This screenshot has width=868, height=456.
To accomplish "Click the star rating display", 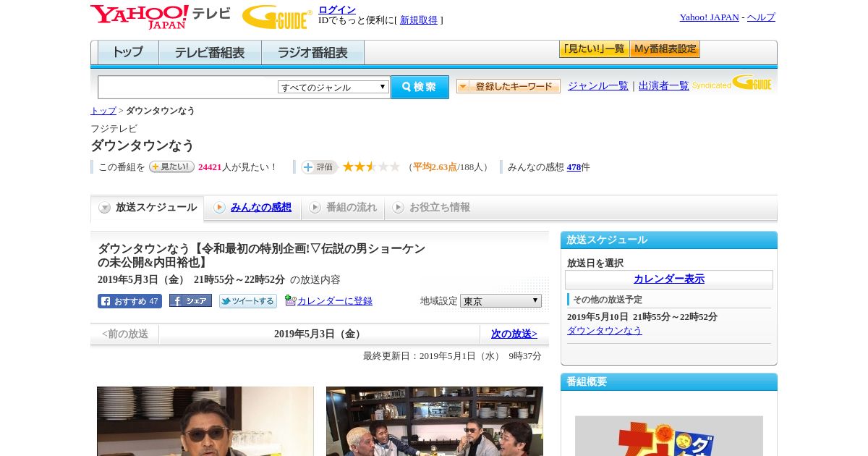I will click(371, 167).
